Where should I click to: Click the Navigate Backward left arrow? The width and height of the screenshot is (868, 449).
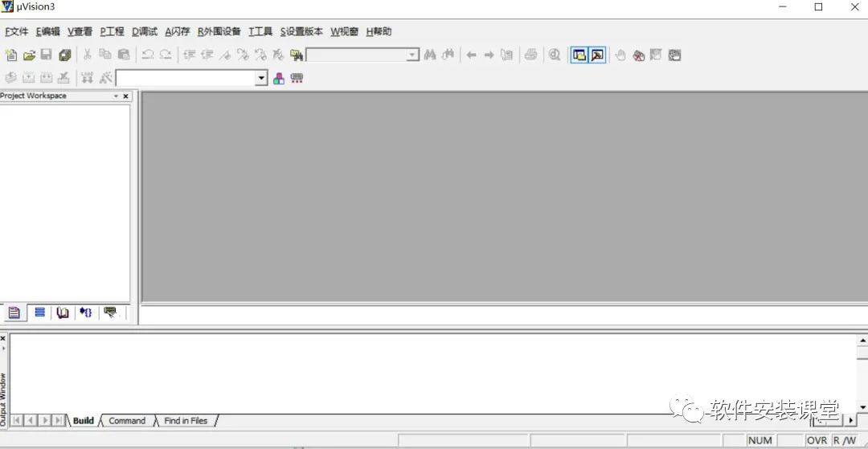coord(471,55)
